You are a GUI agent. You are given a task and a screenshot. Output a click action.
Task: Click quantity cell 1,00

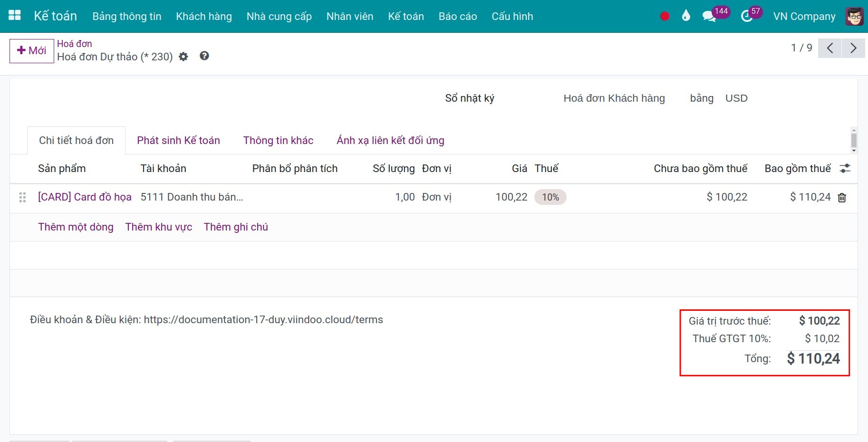coord(405,197)
